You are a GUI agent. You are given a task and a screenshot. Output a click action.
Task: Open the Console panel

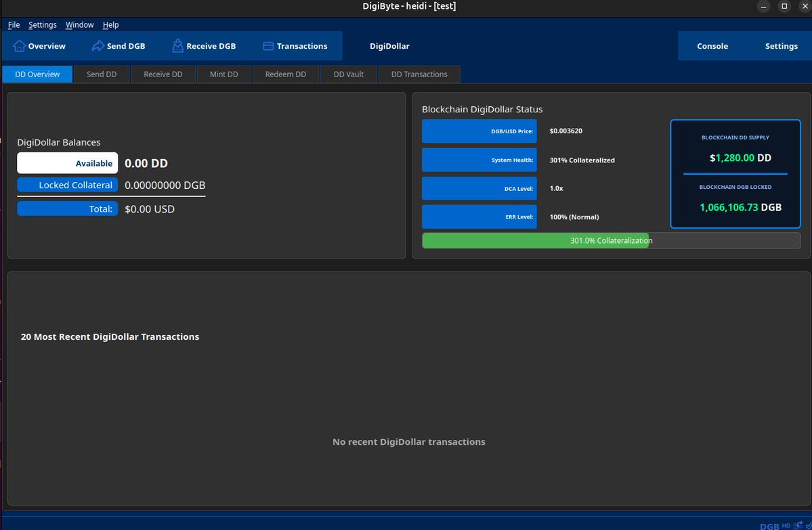tap(712, 46)
